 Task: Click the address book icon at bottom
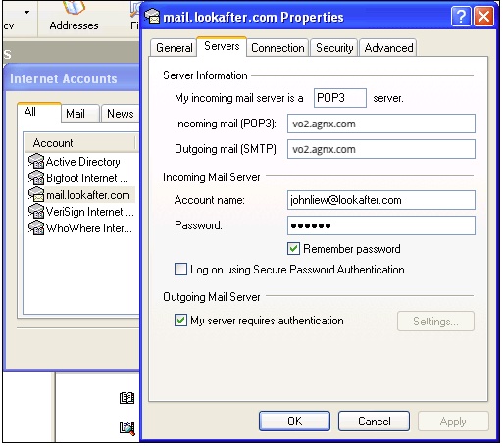126,398
